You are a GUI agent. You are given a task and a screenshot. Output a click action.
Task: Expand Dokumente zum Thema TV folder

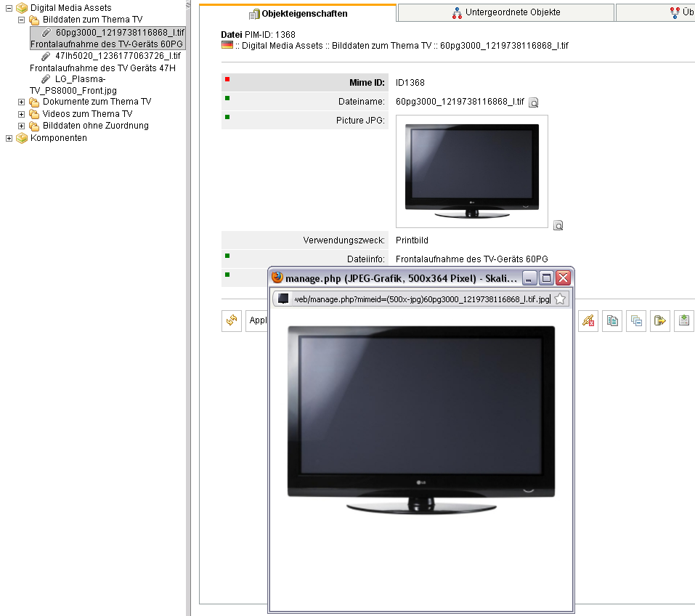coord(22,102)
